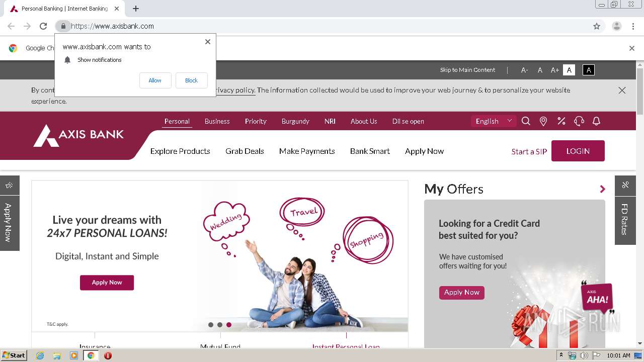Click Apply Now on personal loans banner
The image size is (644, 362).
pos(107,283)
